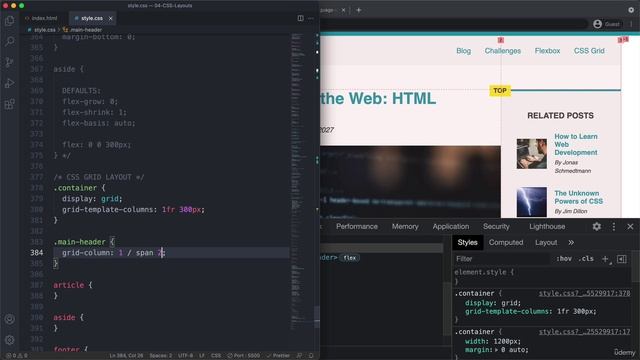Open the Application tab in DevTools
The image size is (640, 360).
tap(451, 227)
